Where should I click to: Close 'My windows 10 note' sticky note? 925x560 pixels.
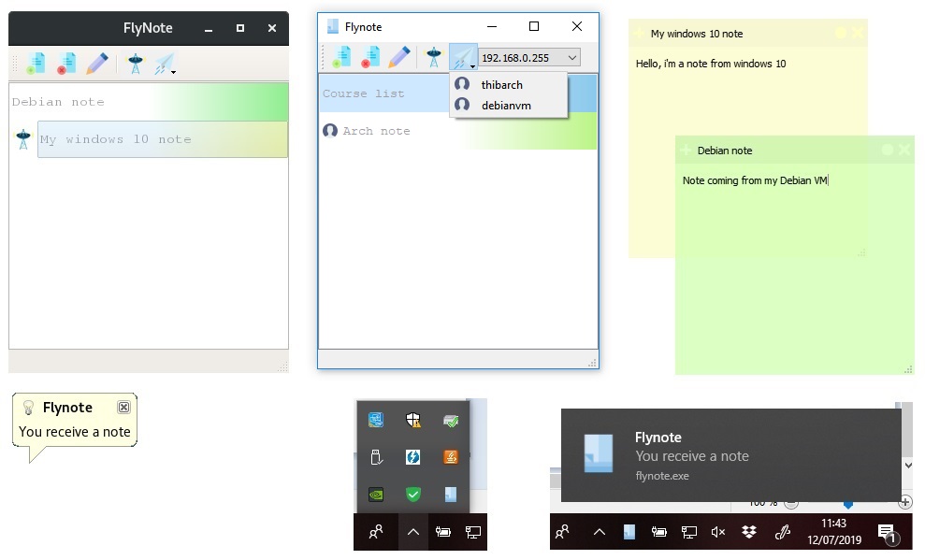(x=857, y=33)
